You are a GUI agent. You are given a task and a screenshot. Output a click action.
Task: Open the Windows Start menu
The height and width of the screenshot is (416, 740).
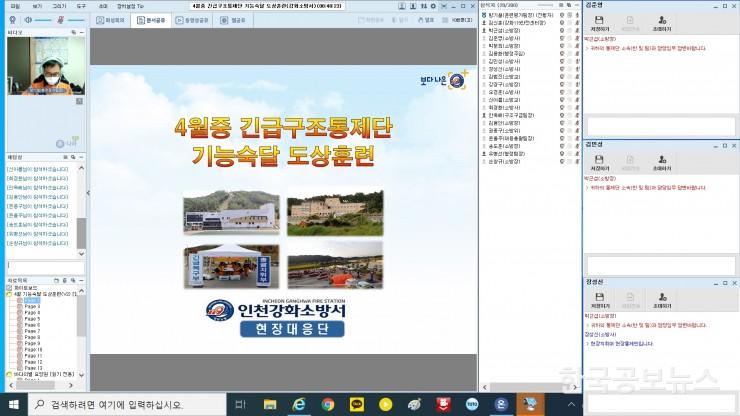click(x=14, y=405)
